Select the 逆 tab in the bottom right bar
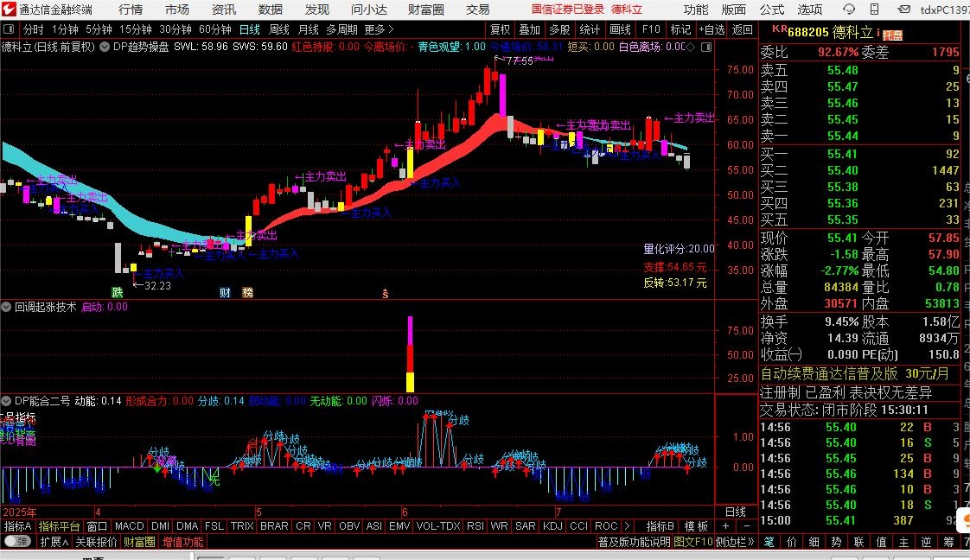Screen dimensions: 970x560 click(x=926, y=542)
